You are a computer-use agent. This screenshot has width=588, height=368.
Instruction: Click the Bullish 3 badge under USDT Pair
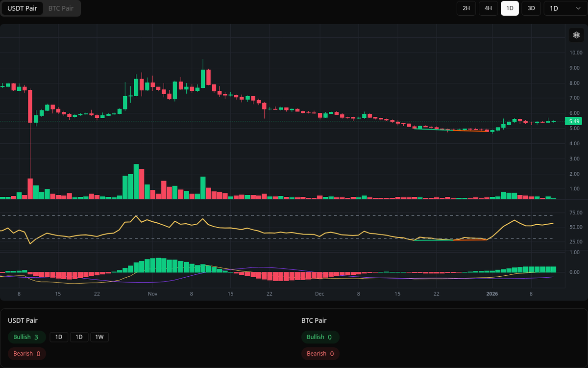tap(26, 337)
